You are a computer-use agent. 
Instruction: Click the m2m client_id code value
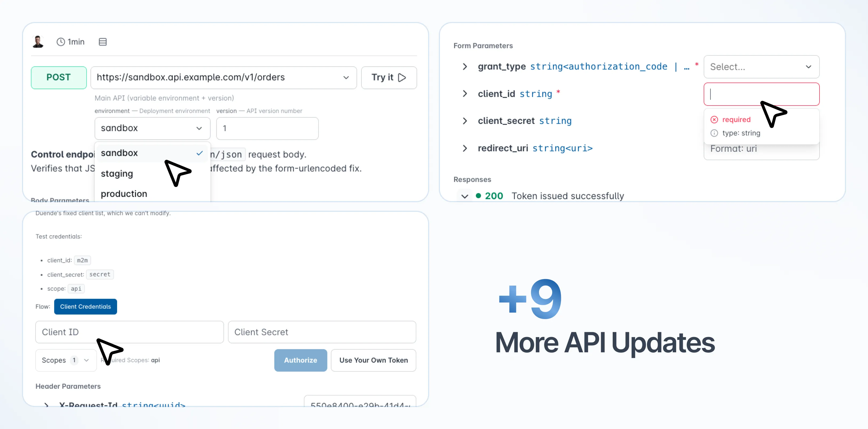pos(82,260)
